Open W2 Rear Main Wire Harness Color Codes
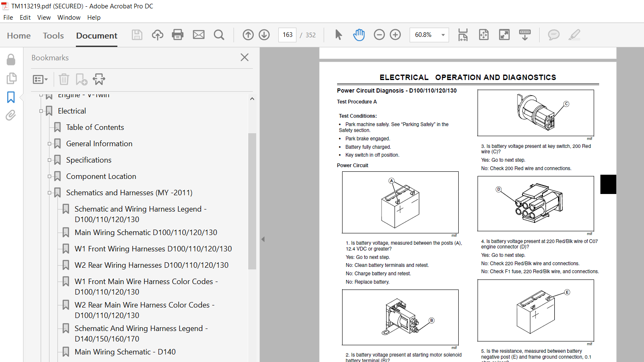 [145, 310]
